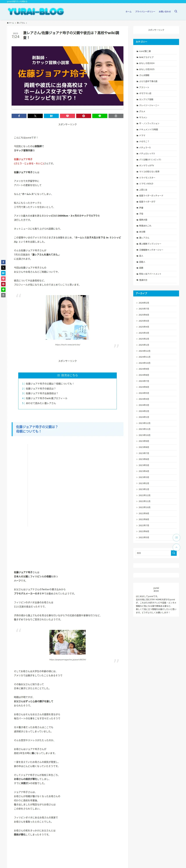Click the LINE icon in the floating vertical share bar
The width and height of the screenshot is (186, 868).
coord(3,290)
